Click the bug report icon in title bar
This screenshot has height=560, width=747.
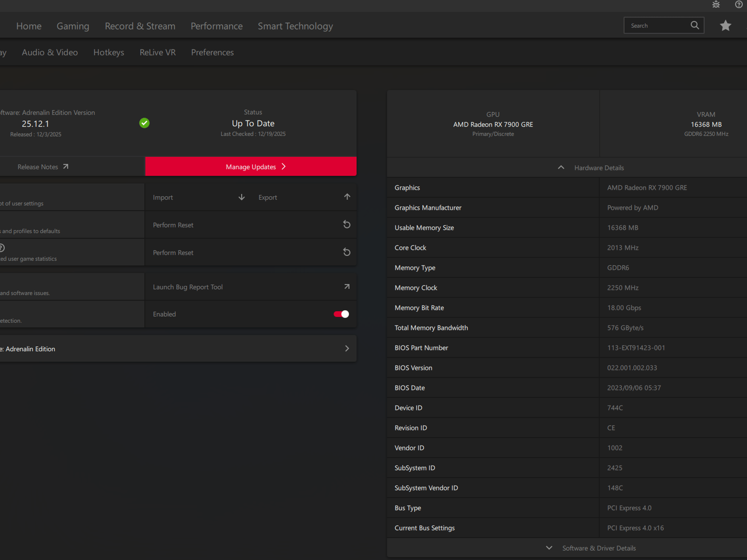(x=716, y=5)
